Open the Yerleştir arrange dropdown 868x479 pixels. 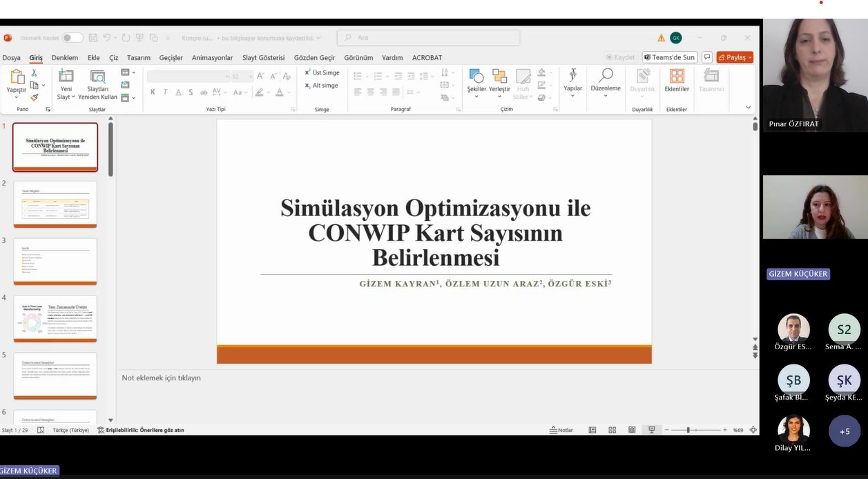tap(499, 97)
